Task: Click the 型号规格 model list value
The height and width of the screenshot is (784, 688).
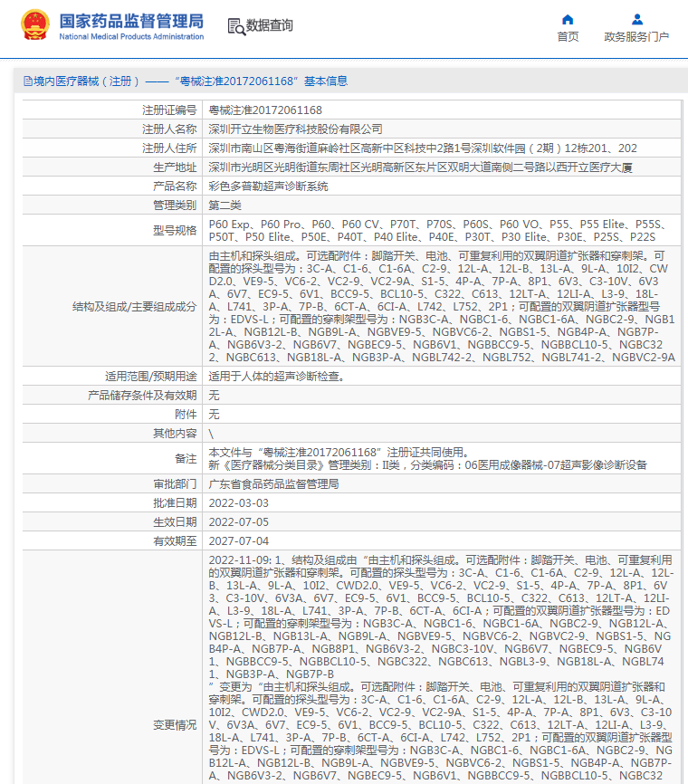Action: 438,231
